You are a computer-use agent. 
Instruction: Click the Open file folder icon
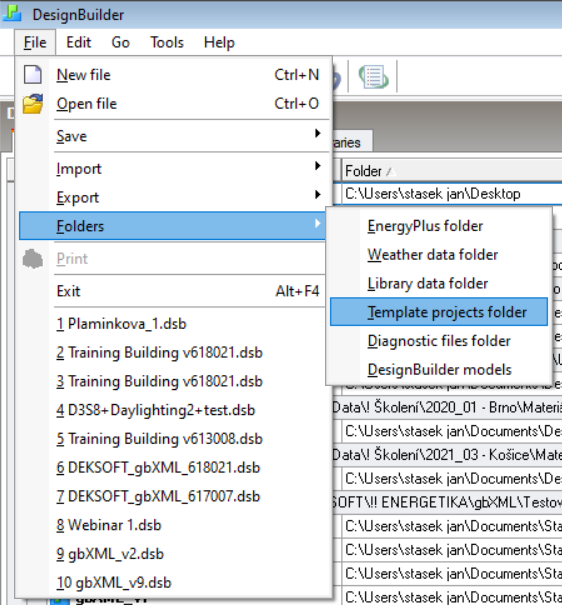(x=33, y=103)
